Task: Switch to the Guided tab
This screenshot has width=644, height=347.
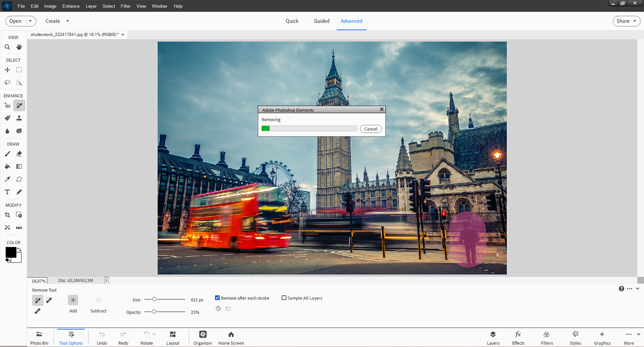Action: (322, 21)
